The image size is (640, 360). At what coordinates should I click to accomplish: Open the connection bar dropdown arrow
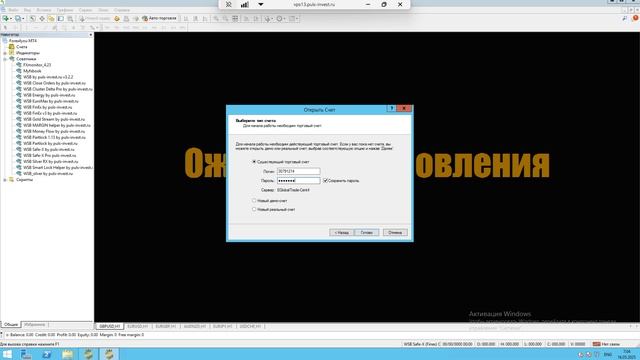[x=260, y=4]
